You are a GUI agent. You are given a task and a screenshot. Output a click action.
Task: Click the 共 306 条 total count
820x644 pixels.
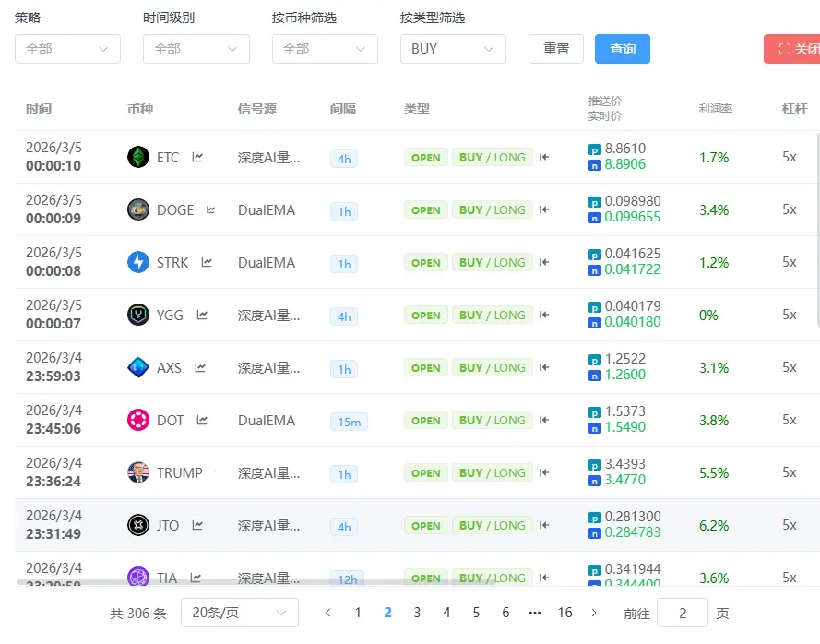tap(138, 614)
